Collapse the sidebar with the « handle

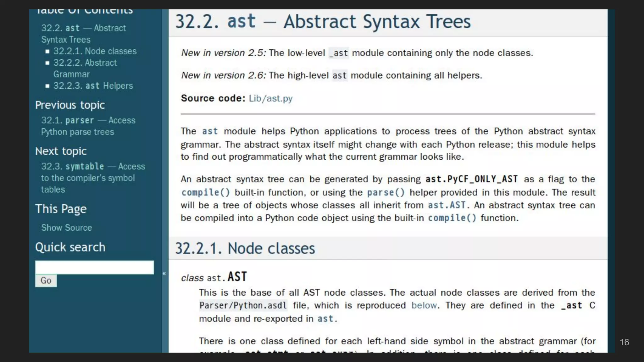click(x=164, y=273)
